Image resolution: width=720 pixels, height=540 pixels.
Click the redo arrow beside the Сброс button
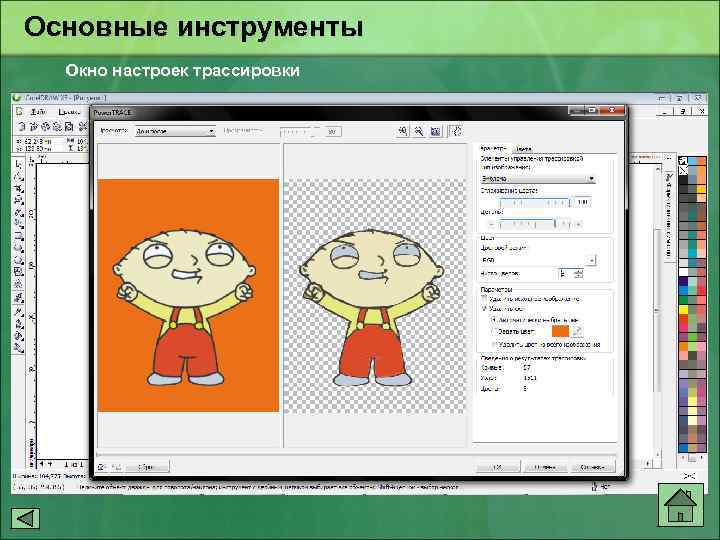point(115,467)
